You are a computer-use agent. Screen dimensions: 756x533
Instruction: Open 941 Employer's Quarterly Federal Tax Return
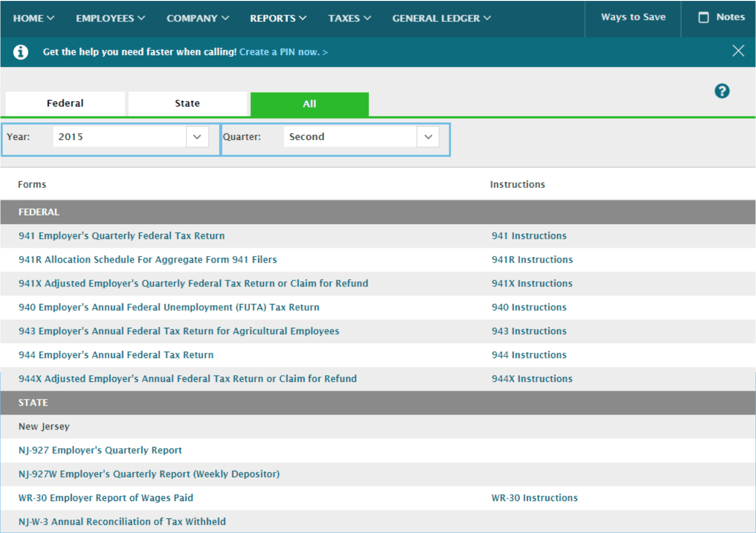122,235
